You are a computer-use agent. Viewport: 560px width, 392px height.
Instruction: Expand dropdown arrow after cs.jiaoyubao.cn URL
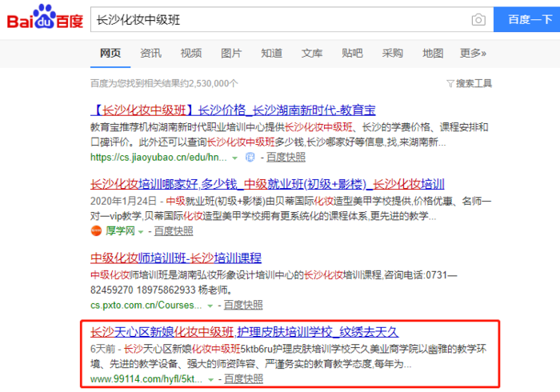click(x=234, y=158)
